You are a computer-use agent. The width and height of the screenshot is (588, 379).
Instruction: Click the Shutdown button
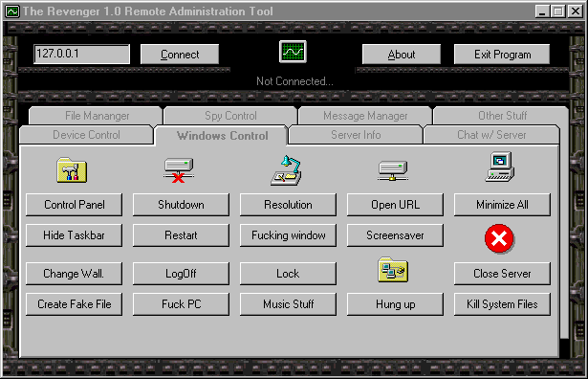[181, 205]
